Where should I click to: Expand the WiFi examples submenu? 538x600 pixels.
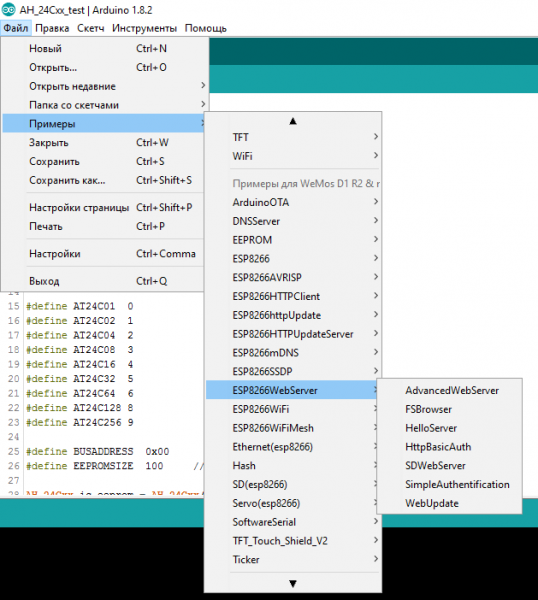point(293,156)
